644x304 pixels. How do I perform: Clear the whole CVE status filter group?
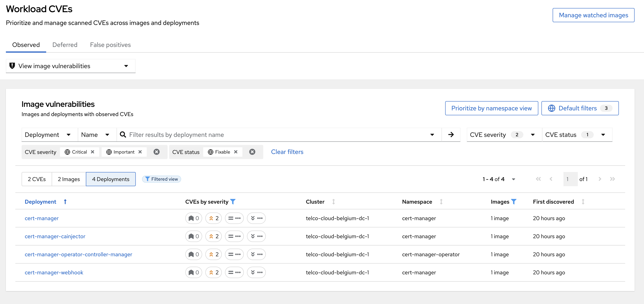click(252, 152)
